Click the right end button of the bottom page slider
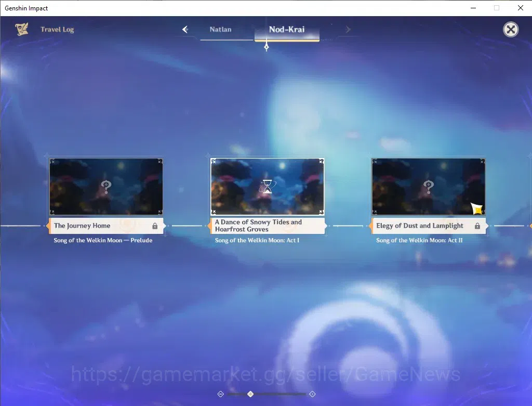 pyautogui.click(x=312, y=394)
